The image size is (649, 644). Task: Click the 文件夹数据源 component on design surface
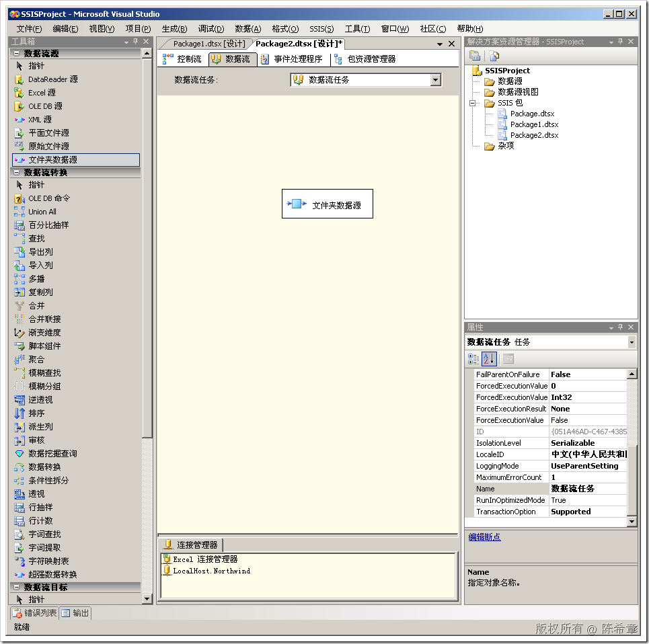coord(328,204)
